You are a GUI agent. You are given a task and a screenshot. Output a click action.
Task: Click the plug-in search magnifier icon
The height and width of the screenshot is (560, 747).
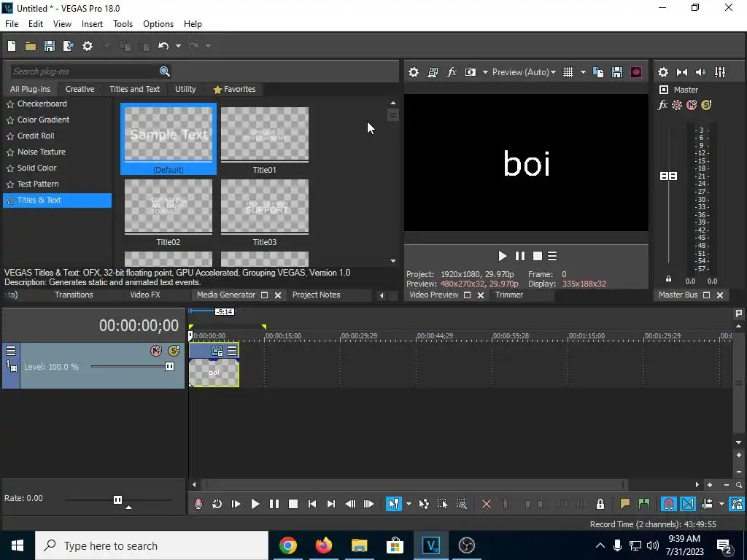(x=164, y=71)
